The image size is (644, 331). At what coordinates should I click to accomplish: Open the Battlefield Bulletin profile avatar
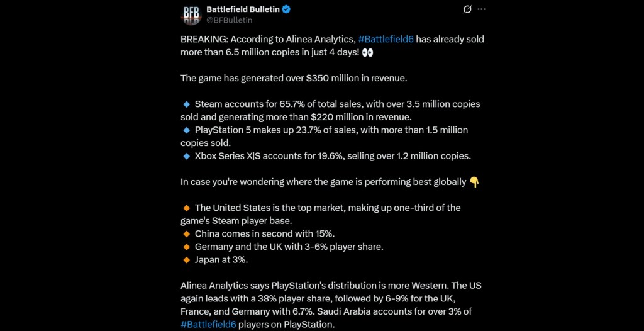pyautogui.click(x=191, y=14)
